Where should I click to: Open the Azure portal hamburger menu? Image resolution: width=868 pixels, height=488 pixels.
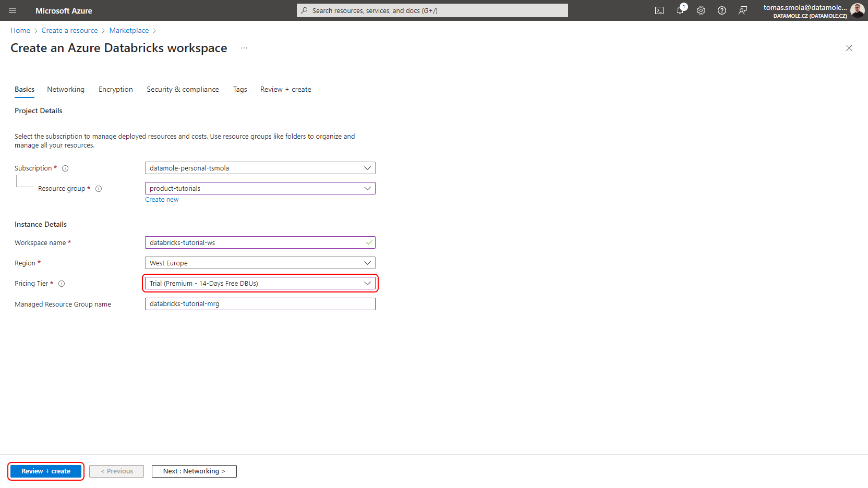click(13, 10)
